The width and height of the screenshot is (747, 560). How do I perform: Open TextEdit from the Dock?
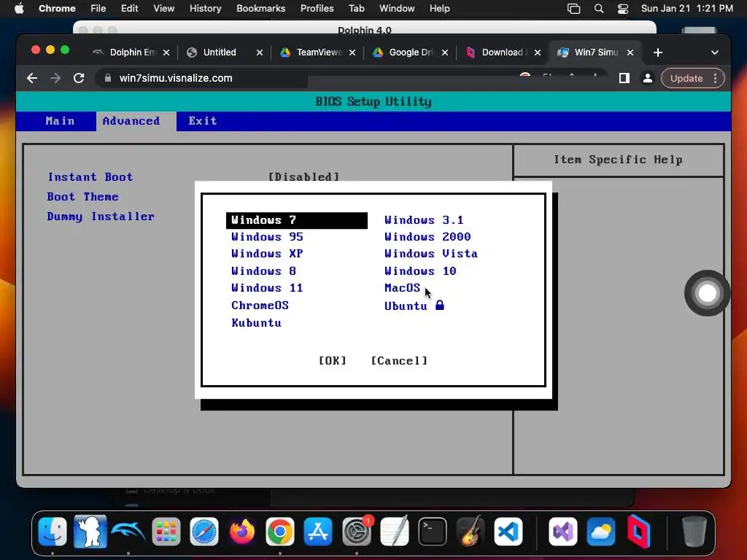pos(395,532)
